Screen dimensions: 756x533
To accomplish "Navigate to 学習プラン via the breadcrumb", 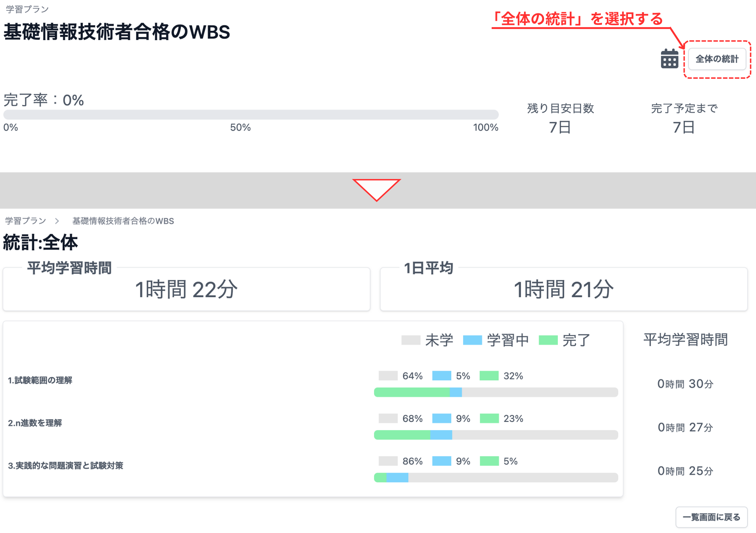I will (24, 221).
